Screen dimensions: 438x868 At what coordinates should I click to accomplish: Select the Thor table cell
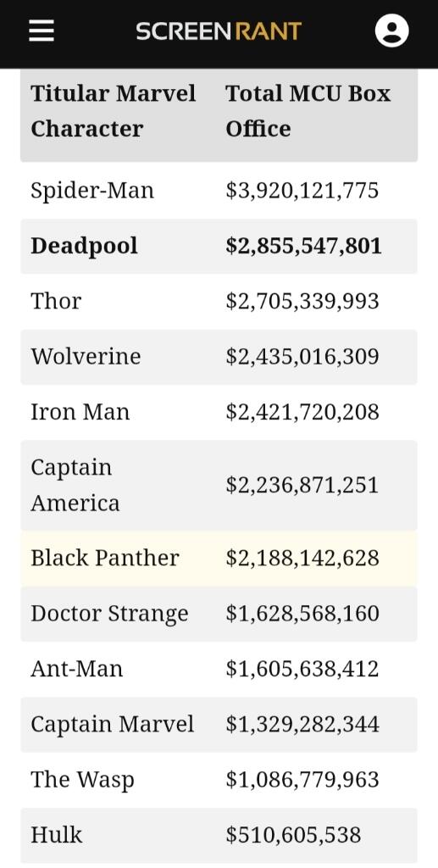pyautogui.click(x=56, y=301)
